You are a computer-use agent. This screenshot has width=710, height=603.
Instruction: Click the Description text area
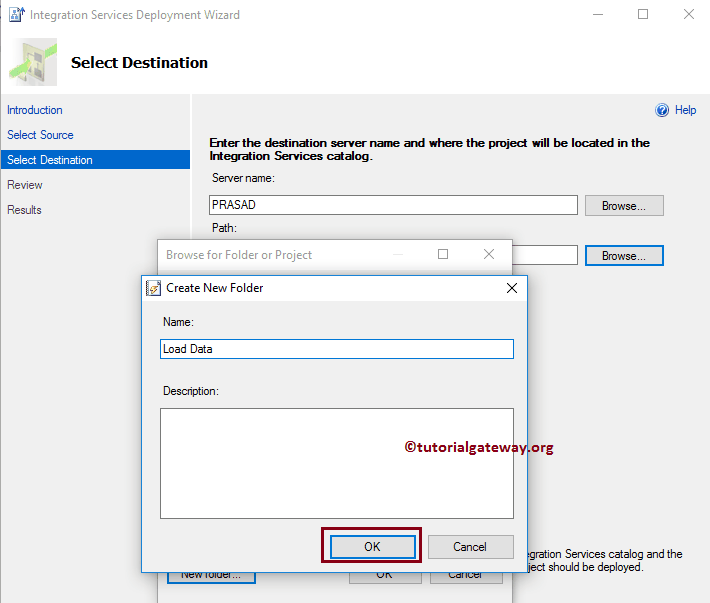[x=336, y=463]
